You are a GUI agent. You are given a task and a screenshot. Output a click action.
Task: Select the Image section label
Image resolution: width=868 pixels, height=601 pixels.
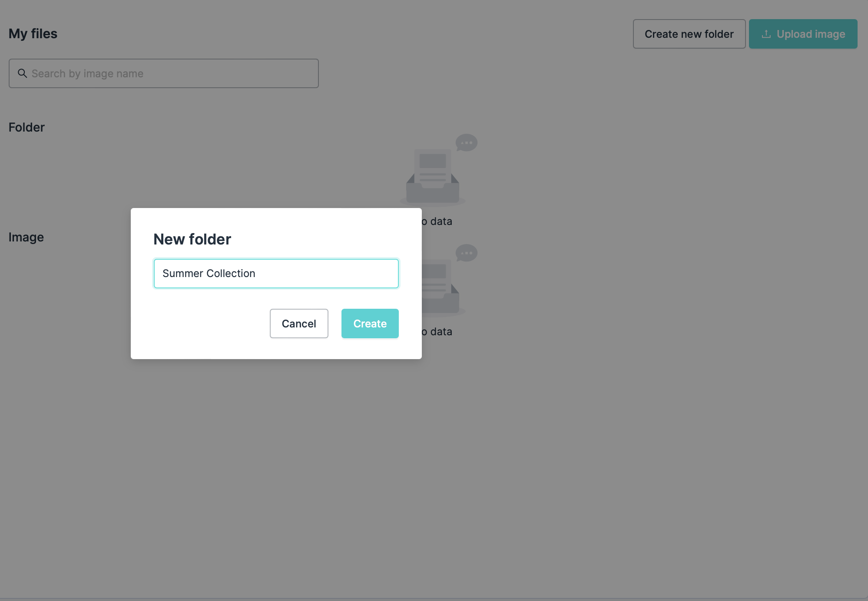pyautogui.click(x=26, y=237)
